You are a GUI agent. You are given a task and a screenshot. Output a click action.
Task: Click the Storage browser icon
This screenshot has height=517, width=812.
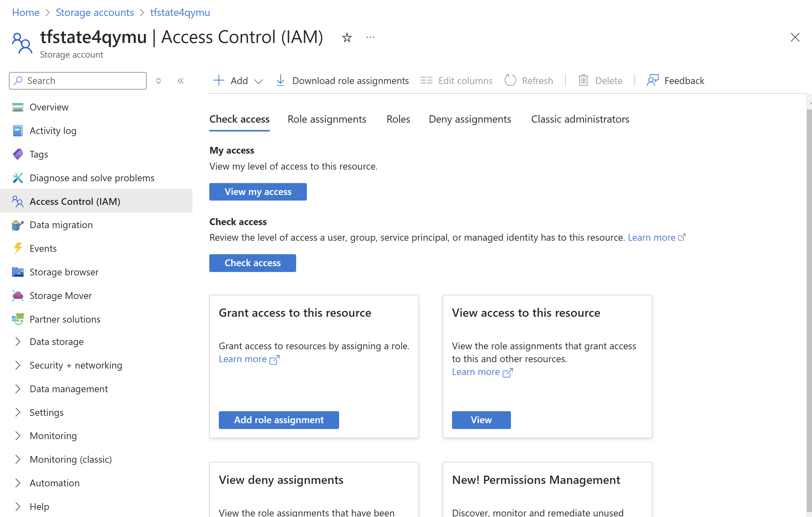click(17, 272)
